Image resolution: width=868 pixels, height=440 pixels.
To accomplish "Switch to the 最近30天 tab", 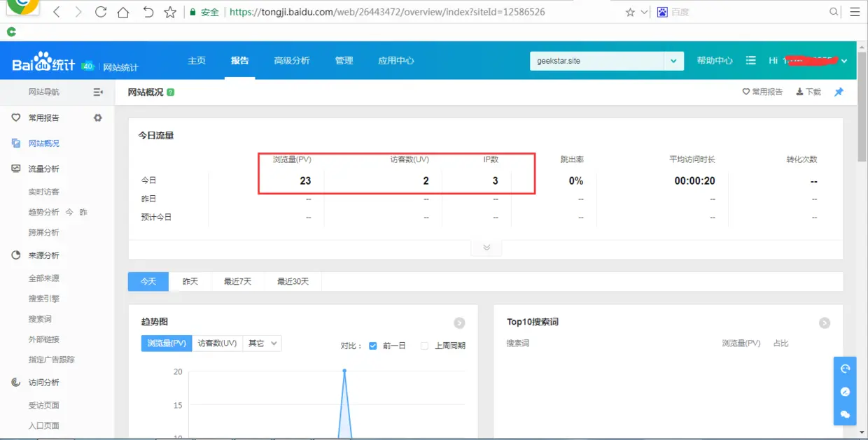I will pyautogui.click(x=293, y=281).
